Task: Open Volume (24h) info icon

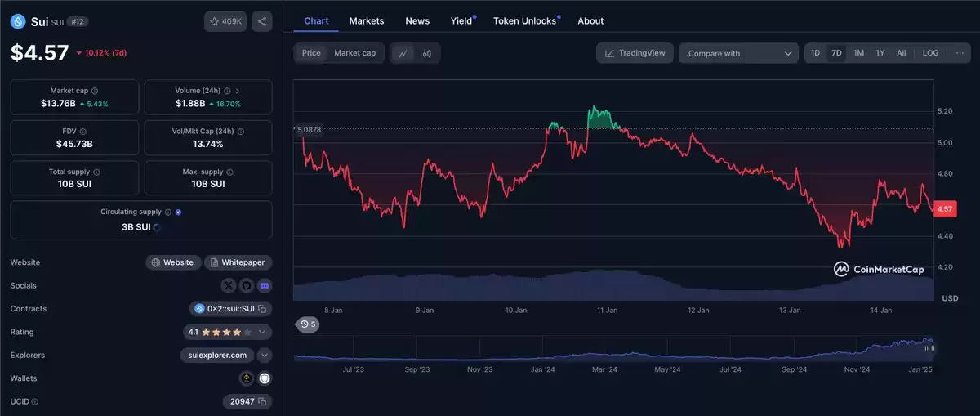Action: 225,91
